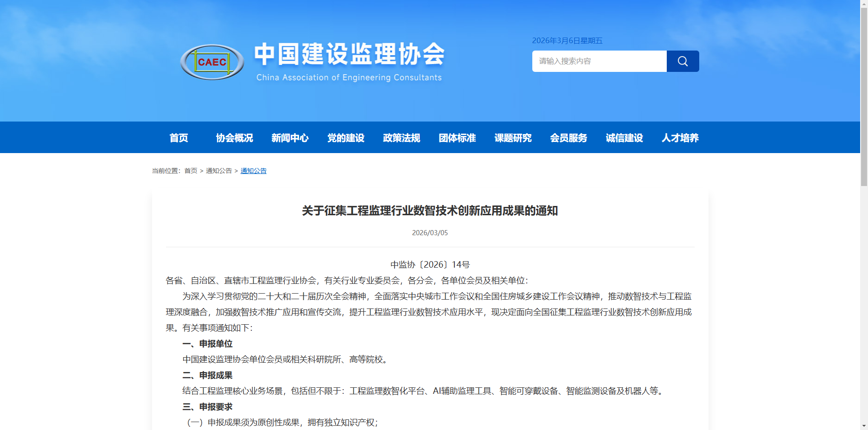Click the 首页 breadcrumb link
The image size is (868, 430).
tap(190, 171)
